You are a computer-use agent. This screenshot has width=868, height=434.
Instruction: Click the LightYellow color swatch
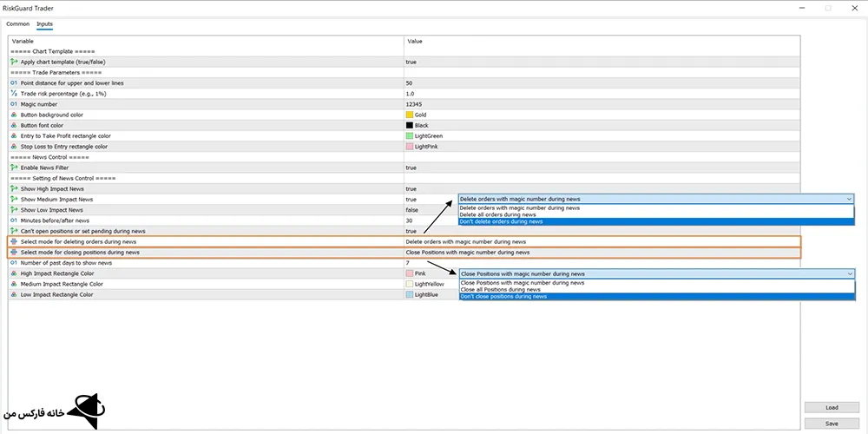click(410, 284)
